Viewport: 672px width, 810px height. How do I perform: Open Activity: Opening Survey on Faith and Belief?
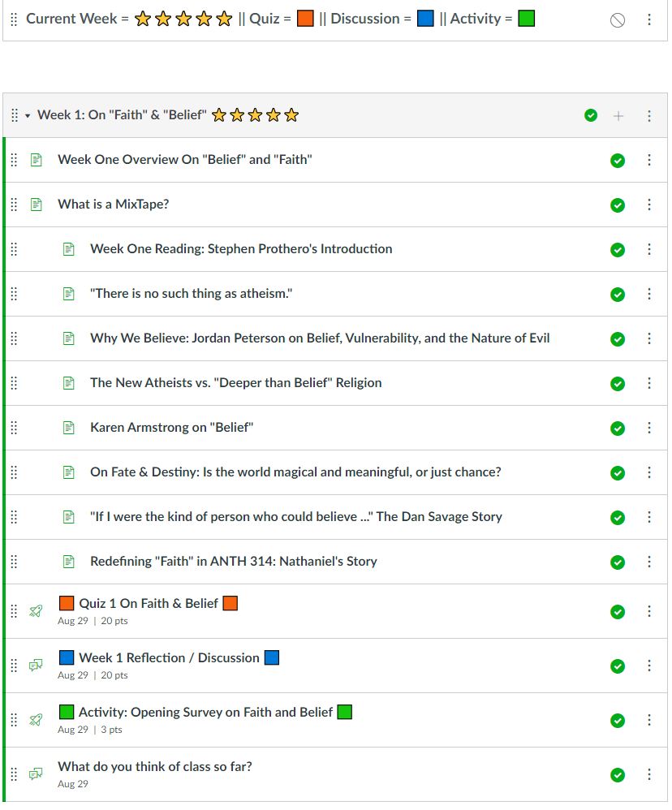click(x=205, y=713)
